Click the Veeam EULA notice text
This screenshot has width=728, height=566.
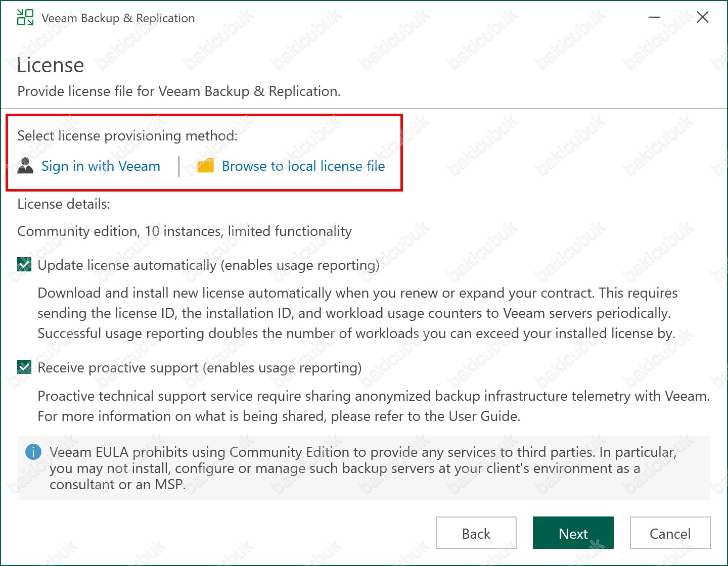362,468
